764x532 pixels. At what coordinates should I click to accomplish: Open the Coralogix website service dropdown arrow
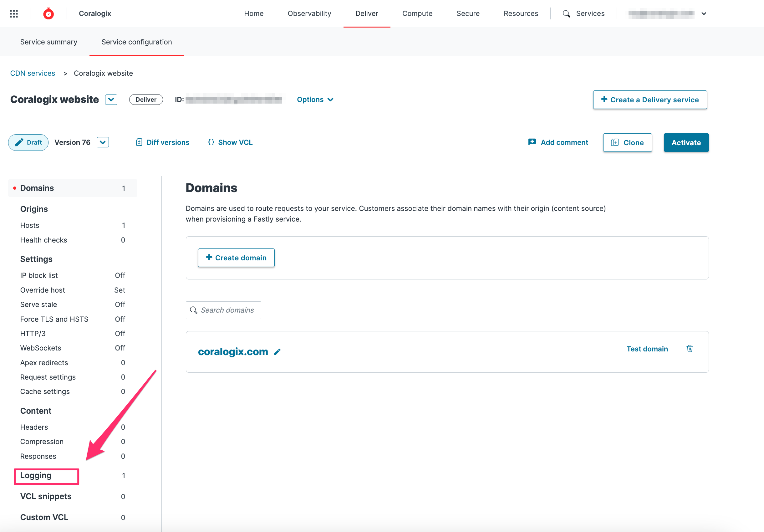(x=111, y=100)
